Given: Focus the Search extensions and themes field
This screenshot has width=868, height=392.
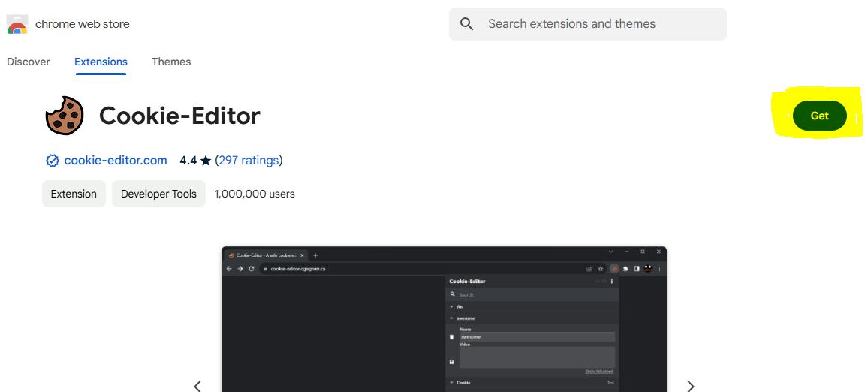Looking at the screenshot, I should (588, 24).
